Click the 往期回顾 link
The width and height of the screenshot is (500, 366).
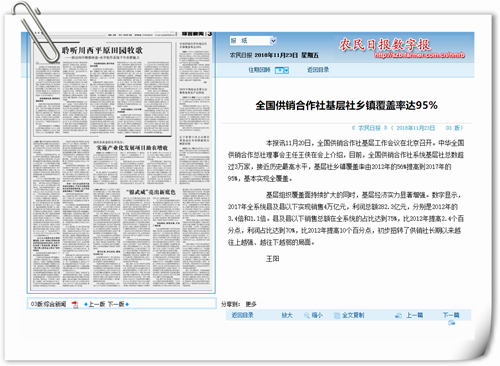point(259,70)
